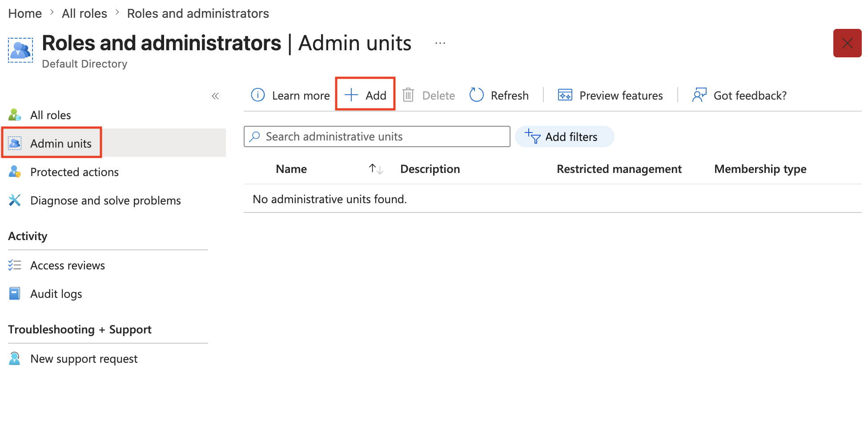
Task: Click the 'Default Directory' subtitle
Action: pos(84,64)
